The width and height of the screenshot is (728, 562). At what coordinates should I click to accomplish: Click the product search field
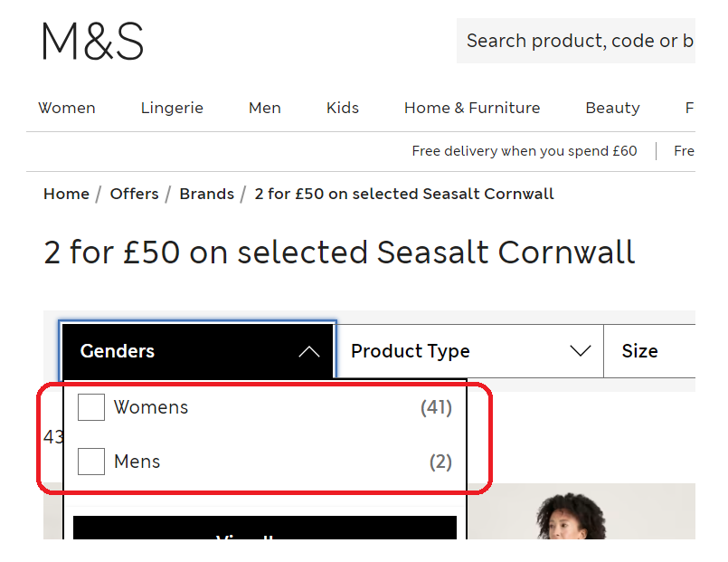[x=579, y=41]
